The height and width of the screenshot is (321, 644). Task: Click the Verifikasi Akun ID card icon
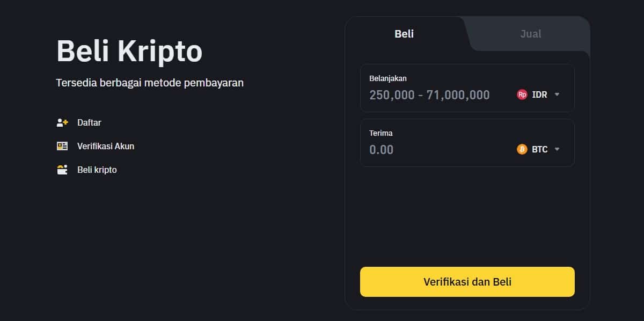tap(62, 146)
